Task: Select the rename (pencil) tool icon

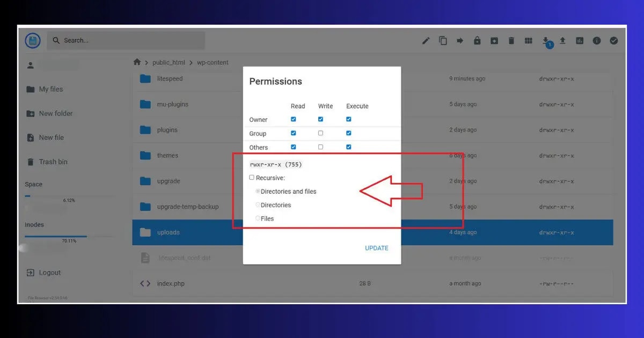Action: [426, 40]
